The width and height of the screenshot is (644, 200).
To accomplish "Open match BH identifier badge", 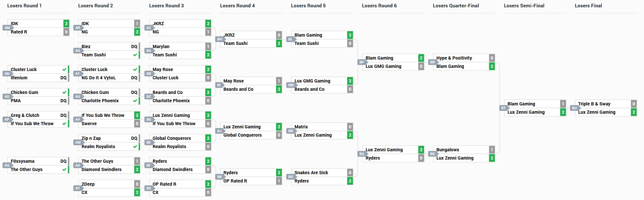I will click(x=219, y=39).
